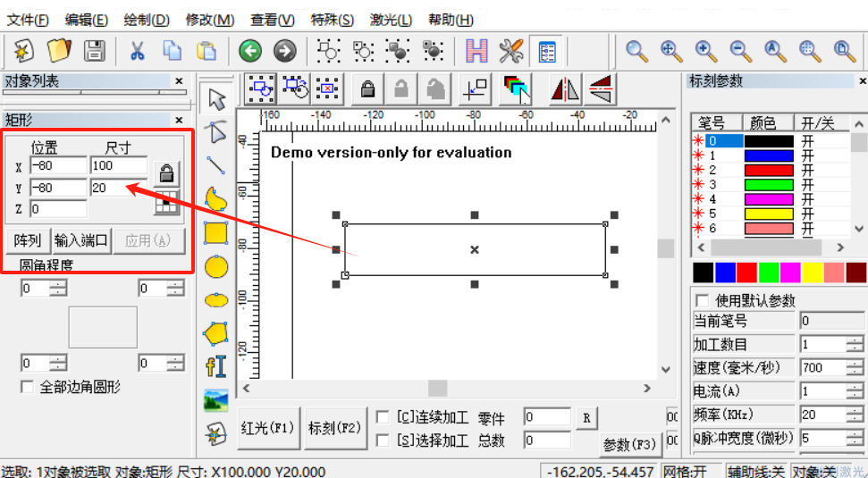Viewport: 868px width, 478px height.
Task: Toggle pen 3 on/off state
Action: [x=808, y=184]
